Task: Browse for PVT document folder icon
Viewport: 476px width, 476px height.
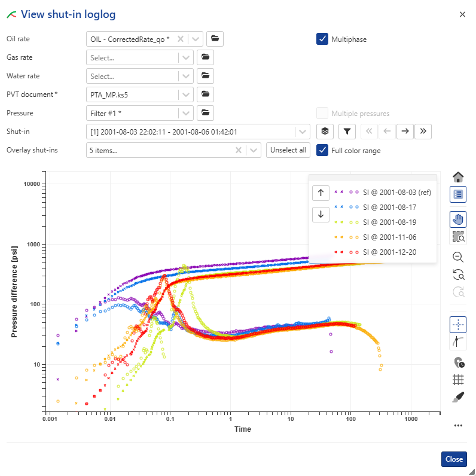Action: 205,94
